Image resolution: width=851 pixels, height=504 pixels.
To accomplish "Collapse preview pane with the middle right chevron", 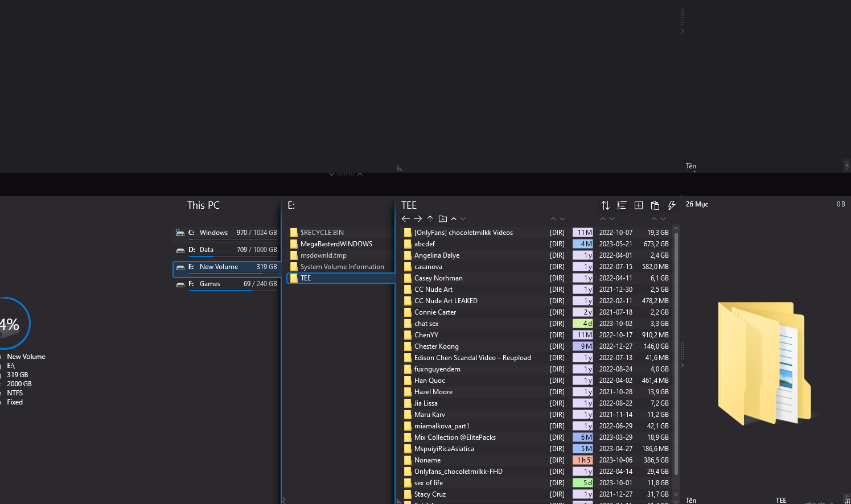I will point(683,365).
